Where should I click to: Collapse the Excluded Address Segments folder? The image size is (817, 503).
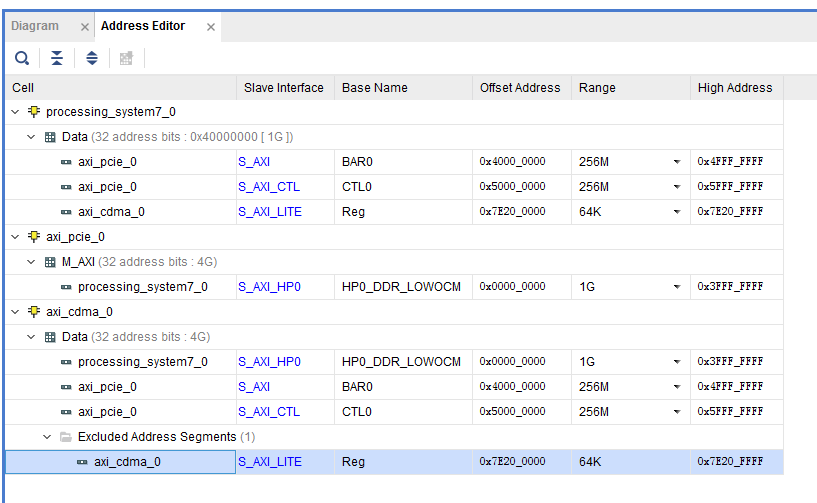click(47, 437)
